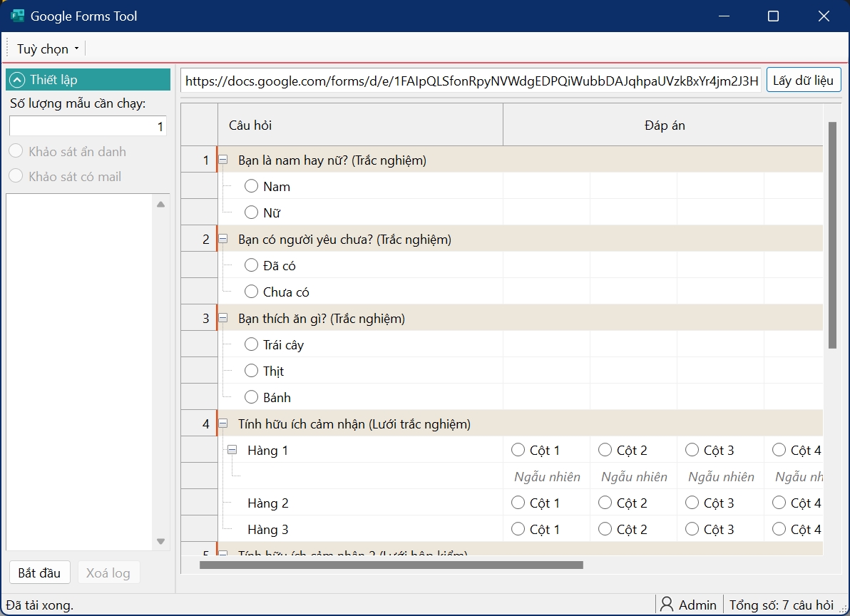Select the Bánh radio answer
The image size is (850, 616).
click(251, 397)
